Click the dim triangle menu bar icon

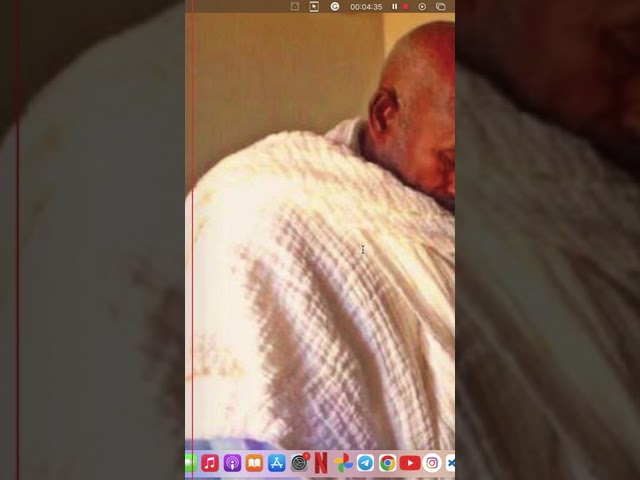tap(295, 7)
